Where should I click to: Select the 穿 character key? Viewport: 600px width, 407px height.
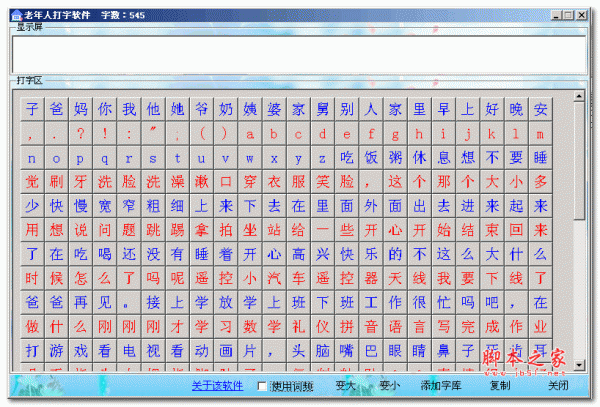pos(250,182)
